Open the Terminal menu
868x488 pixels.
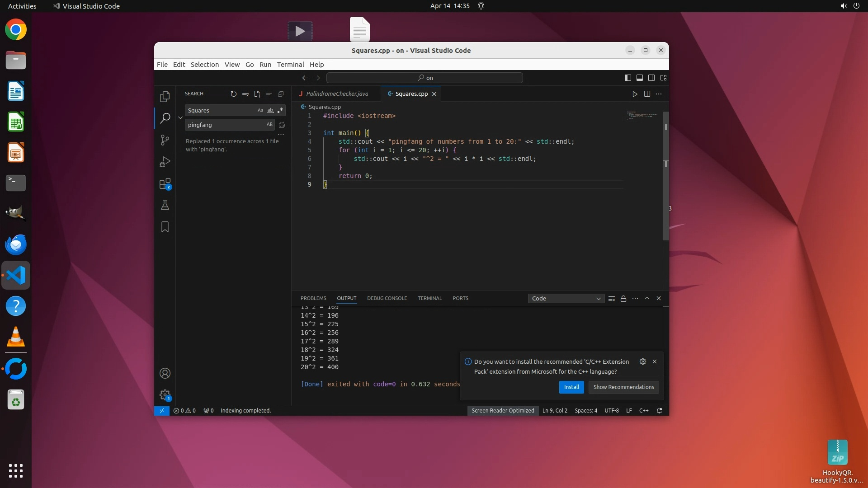pos(290,65)
